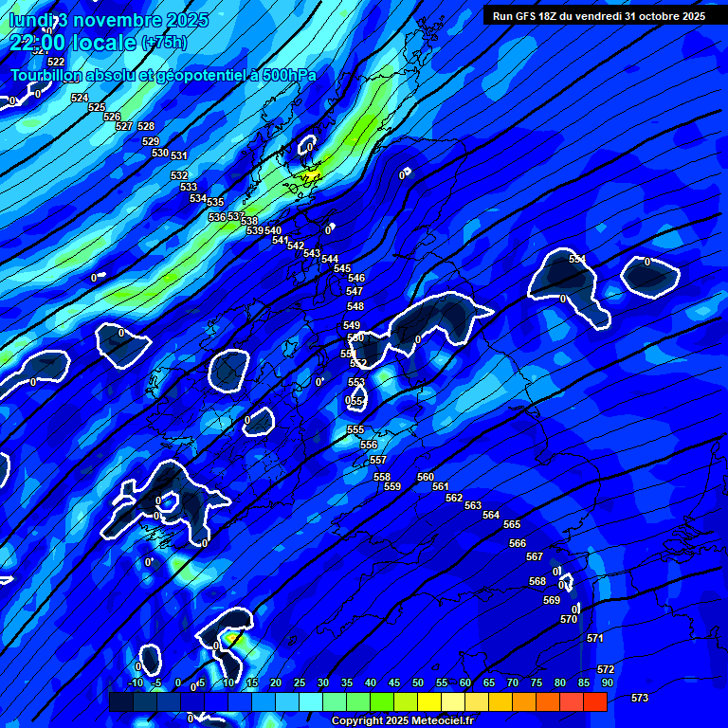Click the 571 geopotential contour label
The height and width of the screenshot is (728, 728).
click(x=595, y=638)
